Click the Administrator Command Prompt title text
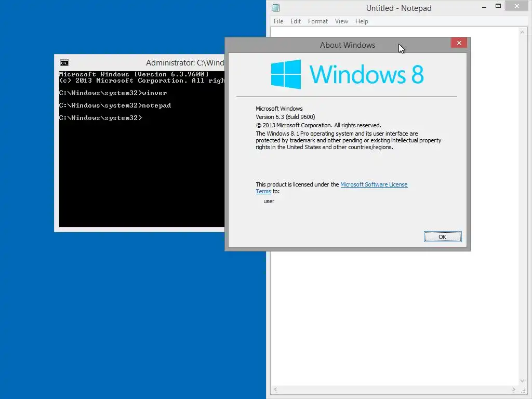532x399 pixels. [185, 63]
